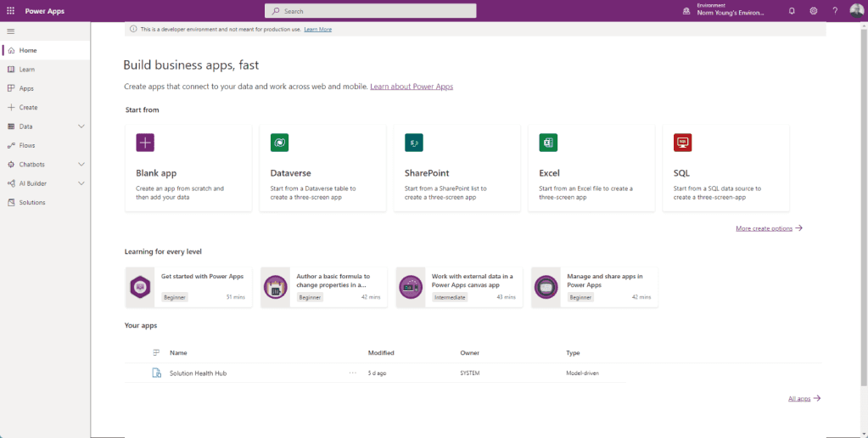Expand the AI Builder menu chevron
Viewport: 868px width, 438px height.
coord(81,183)
